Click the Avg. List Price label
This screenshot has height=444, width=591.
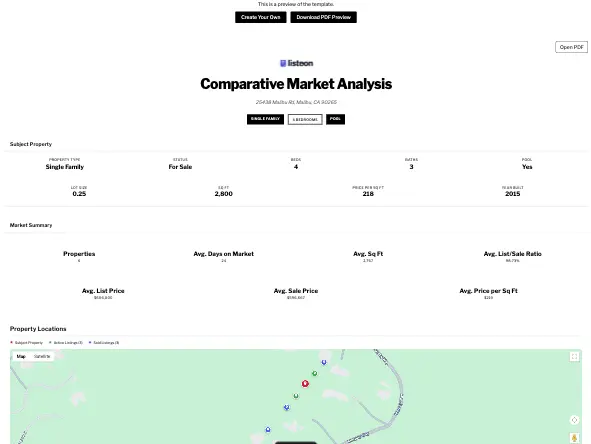(103, 291)
